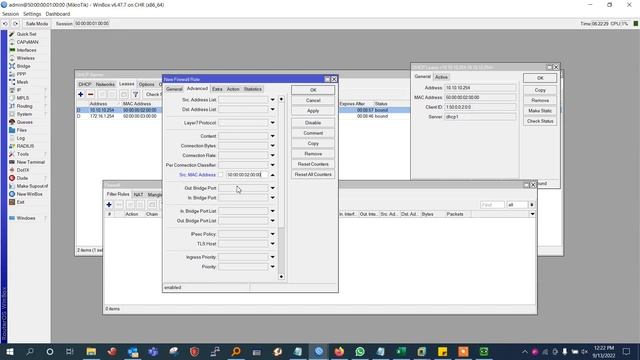Add a new firewall filter rule with plus icon
640x360 pixels.
tap(109, 204)
